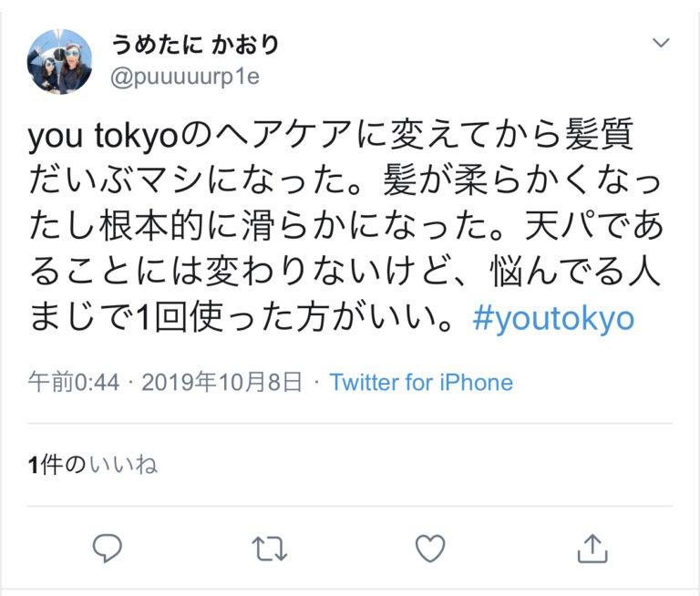700x596 pixels.
Task: Open the reply speech bubble icon
Action: 108,548
